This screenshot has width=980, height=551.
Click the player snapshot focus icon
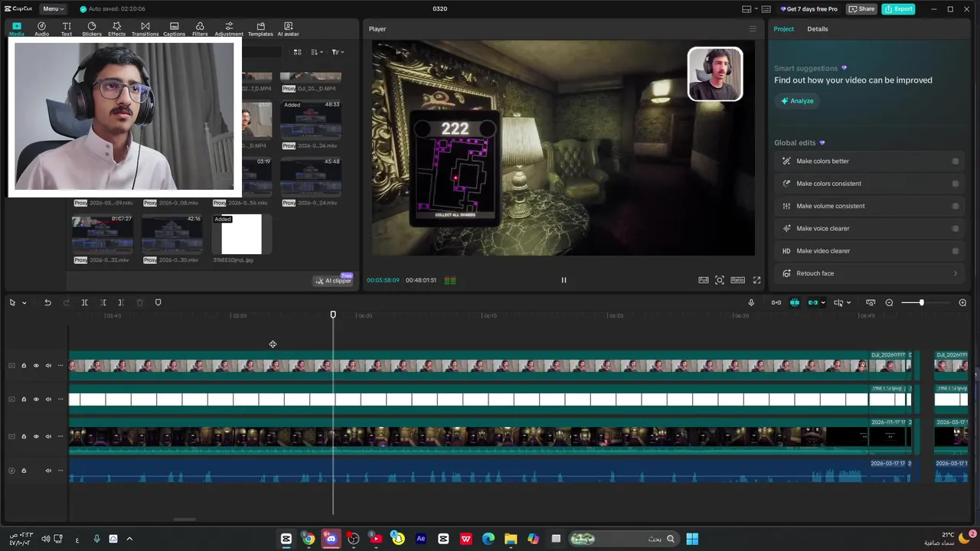click(x=720, y=280)
